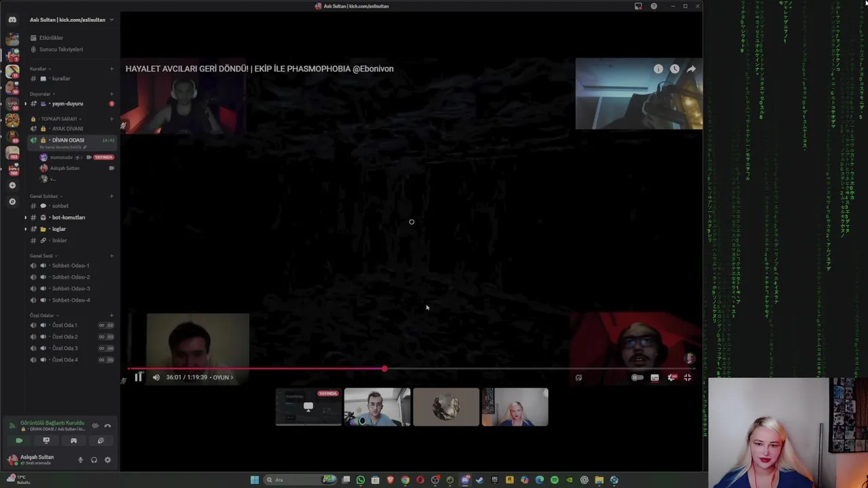Toggle video subtitles
This screenshot has height=488, width=868.
pyautogui.click(x=654, y=378)
